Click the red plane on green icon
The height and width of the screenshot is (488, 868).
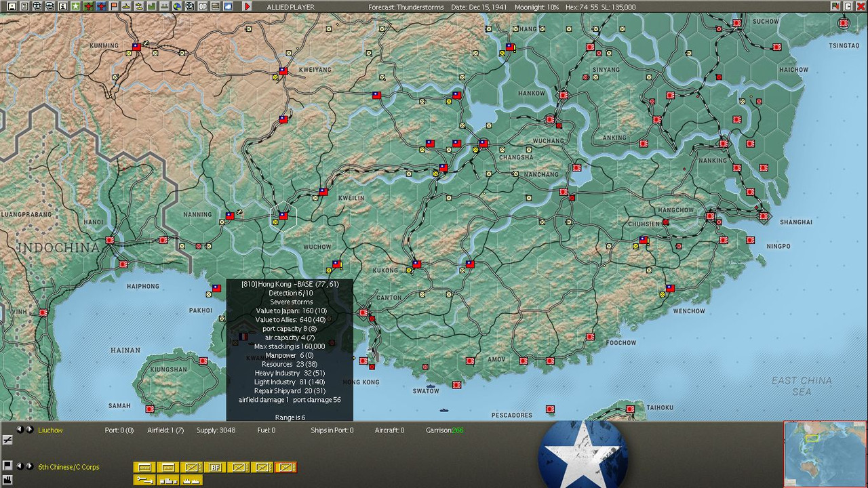(88, 6)
